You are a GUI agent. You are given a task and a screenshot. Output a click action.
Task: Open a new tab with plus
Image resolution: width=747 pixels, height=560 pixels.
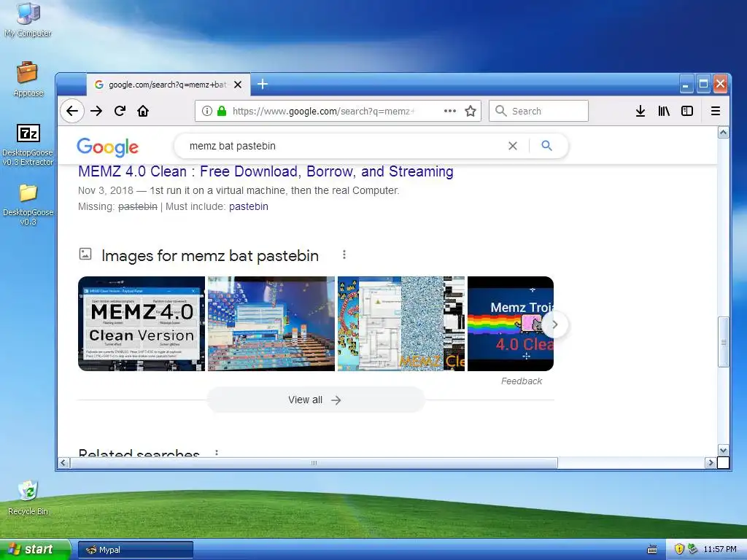click(x=263, y=85)
